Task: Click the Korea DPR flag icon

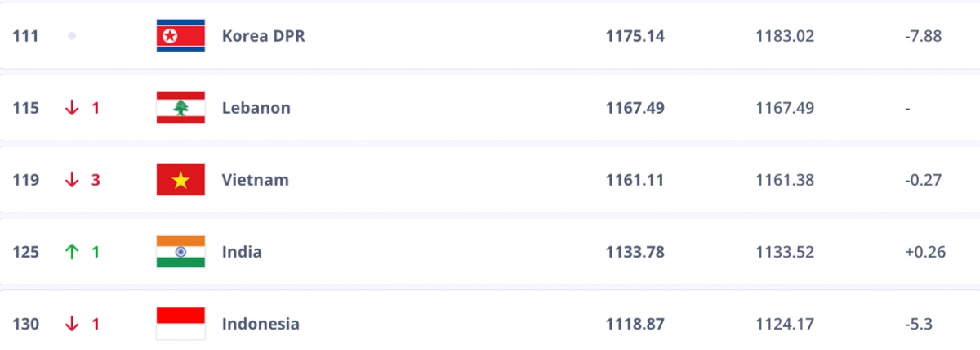Action: click(180, 36)
